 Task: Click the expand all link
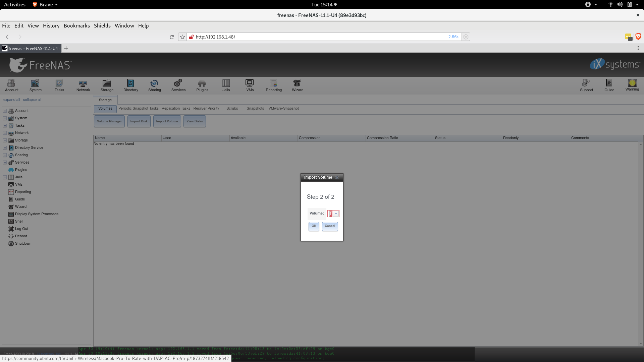click(12, 100)
